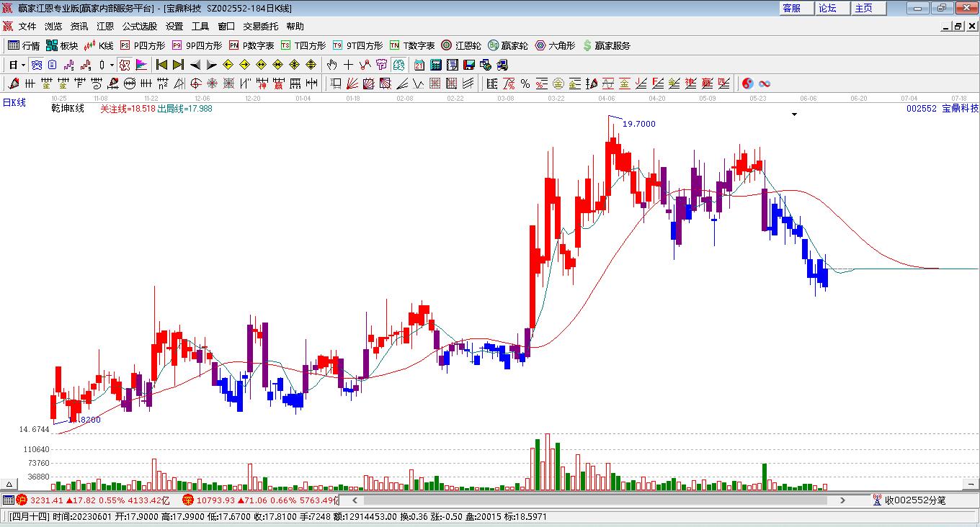980x527 pixels.
Task: Step to previous stock with black left arrow
Action: point(195,65)
